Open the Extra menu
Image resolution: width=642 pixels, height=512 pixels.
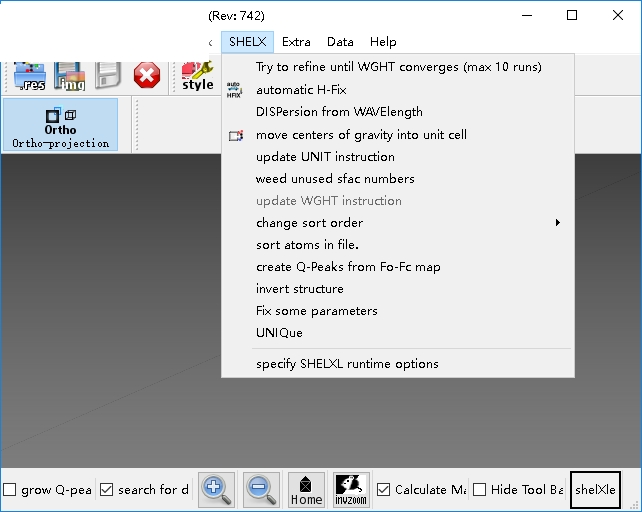click(x=296, y=42)
